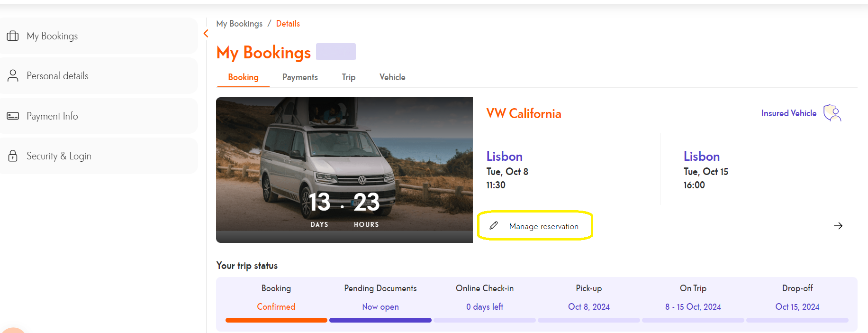The height and width of the screenshot is (333, 868).
Task: Click the Insured Vehicle shield icon
Action: click(x=832, y=113)
